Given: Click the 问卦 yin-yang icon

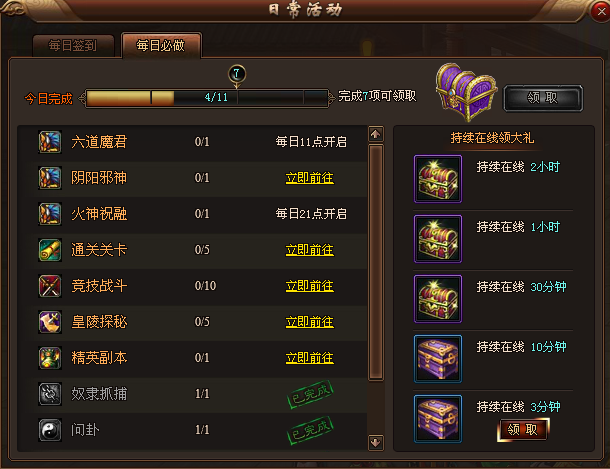Looking at the screenshot, I should 50,430.
